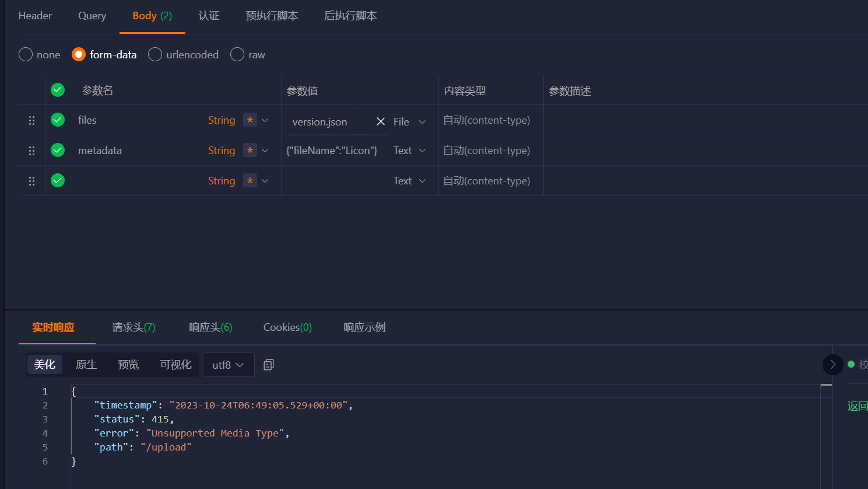Switch the response view to 可视化
This screenshot has width=868, height=489.
(175, 365)
